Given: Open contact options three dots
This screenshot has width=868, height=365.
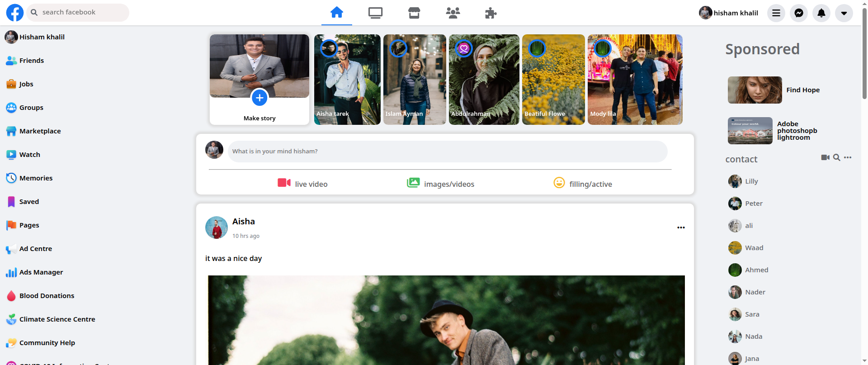Looking at the screenshot, I should [x=848, y=157].
